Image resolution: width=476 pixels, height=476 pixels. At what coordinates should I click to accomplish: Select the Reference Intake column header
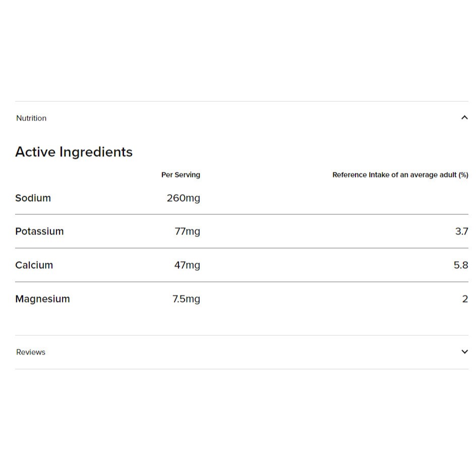pyautogui.click(x=400, y=175)
